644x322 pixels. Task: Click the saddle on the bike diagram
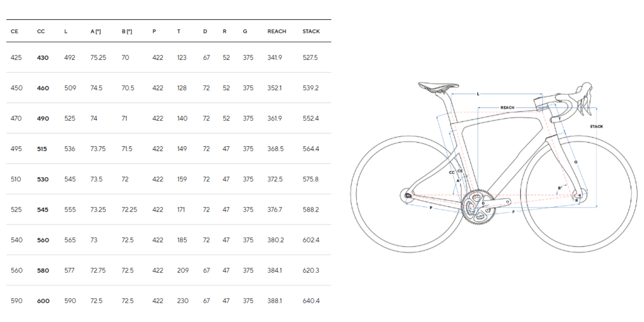tap(438, 86)
